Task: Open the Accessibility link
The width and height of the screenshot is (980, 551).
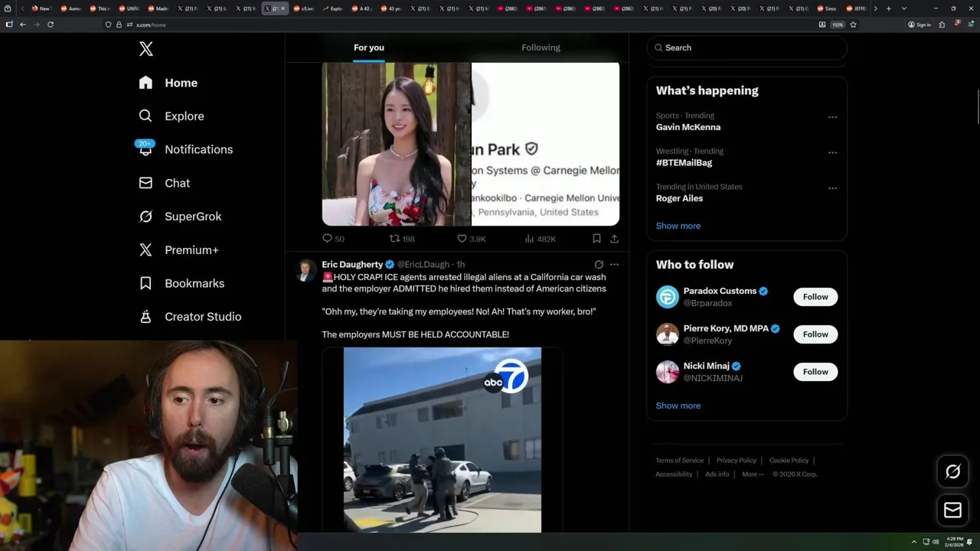Action: (x=674, y=474)
